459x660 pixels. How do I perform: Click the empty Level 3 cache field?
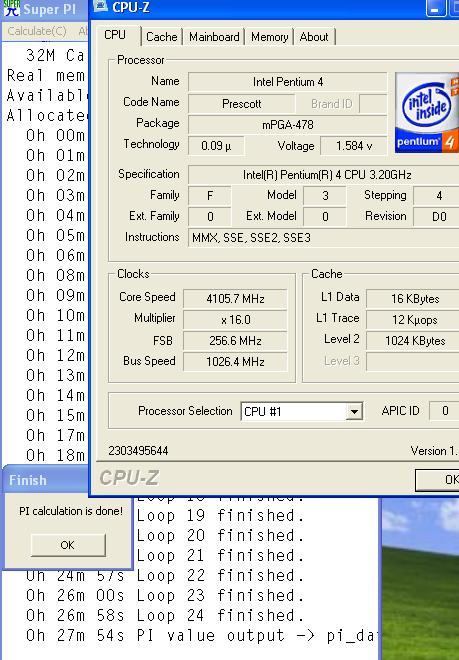coord(413,362)
